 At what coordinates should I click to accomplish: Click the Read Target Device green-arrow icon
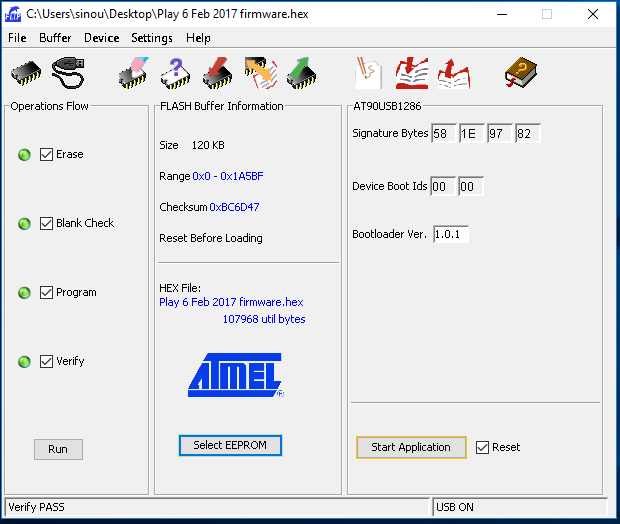point(301,73)
